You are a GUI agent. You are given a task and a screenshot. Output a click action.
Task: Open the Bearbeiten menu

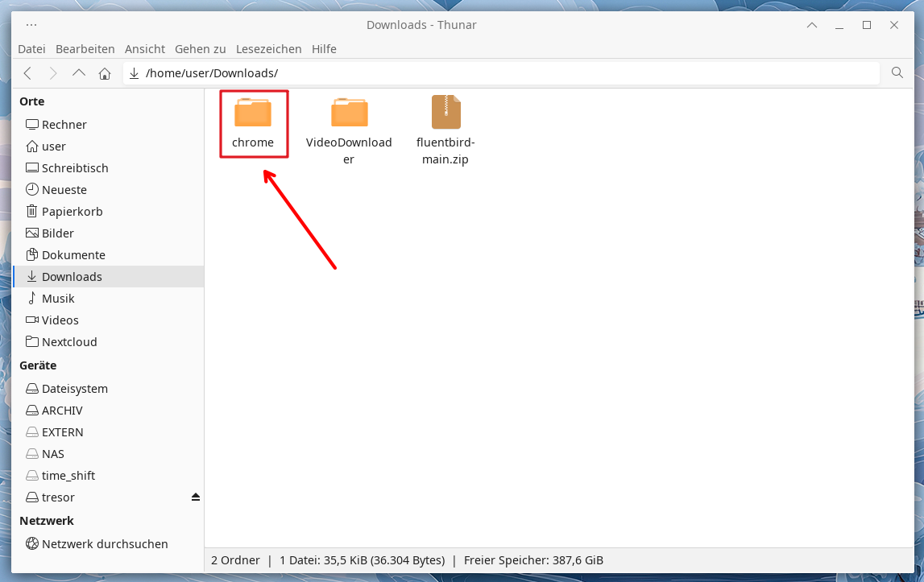85,49
